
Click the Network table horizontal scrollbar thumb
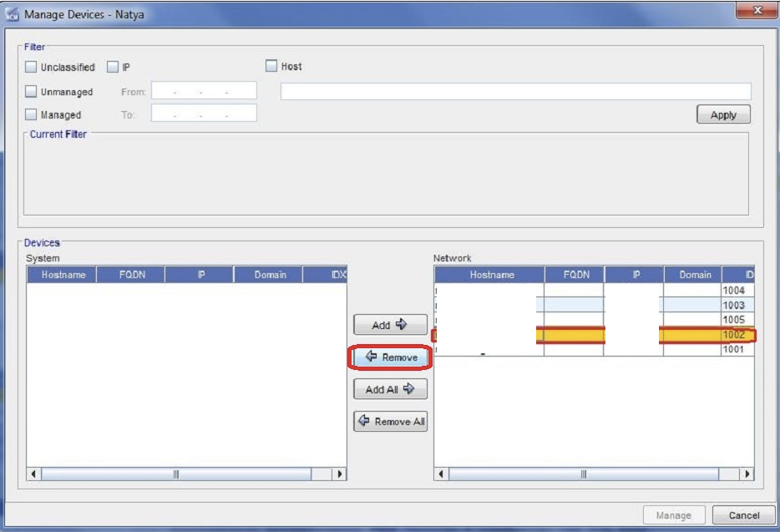click(x=584, y=474)
